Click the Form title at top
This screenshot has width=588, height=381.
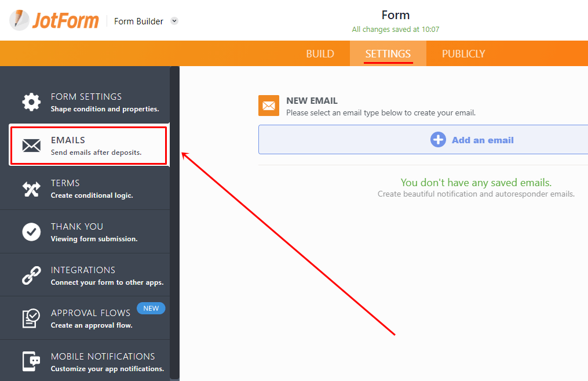(396, 15)
